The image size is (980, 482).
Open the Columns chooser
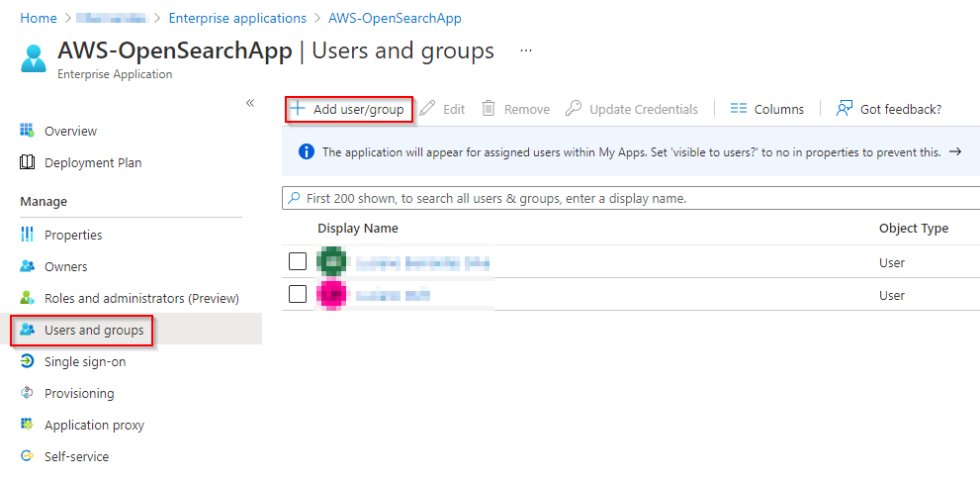(x=766, y=110)
